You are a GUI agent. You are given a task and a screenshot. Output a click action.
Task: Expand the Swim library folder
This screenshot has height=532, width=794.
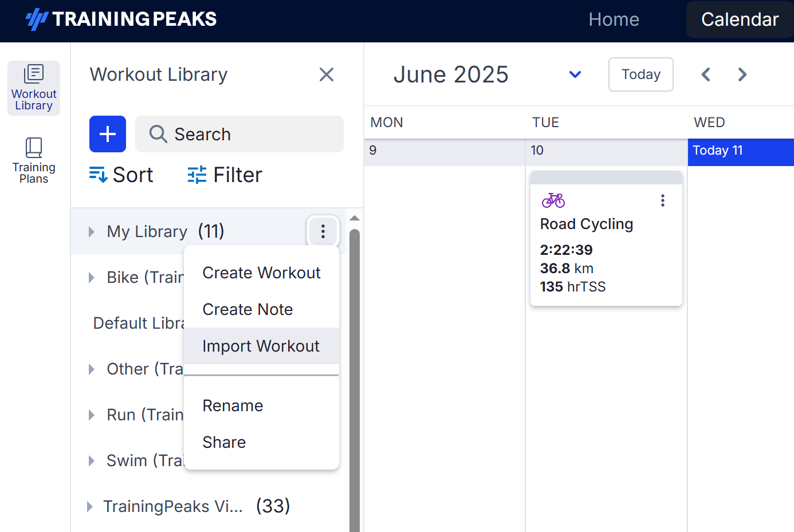coord(92,460)
